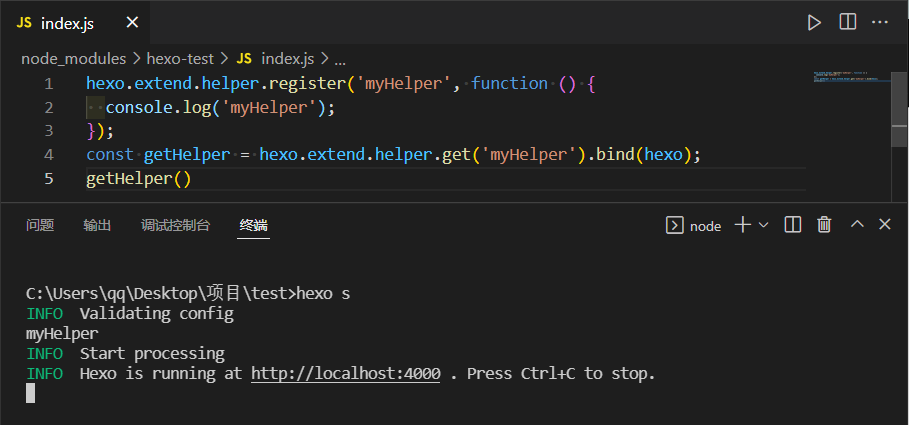Viewport: 909px width, 425px height.
Task: Run the index.js file with play icon
Action: point(814,22)
